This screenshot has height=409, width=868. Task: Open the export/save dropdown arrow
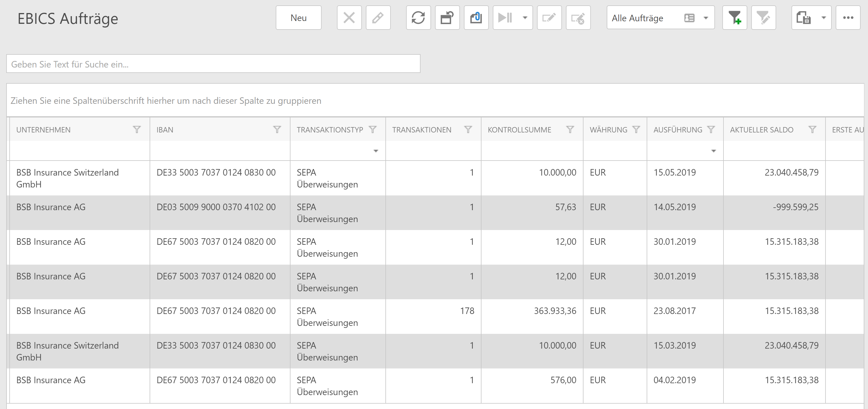pyautogui.click(x=824, y=18)
